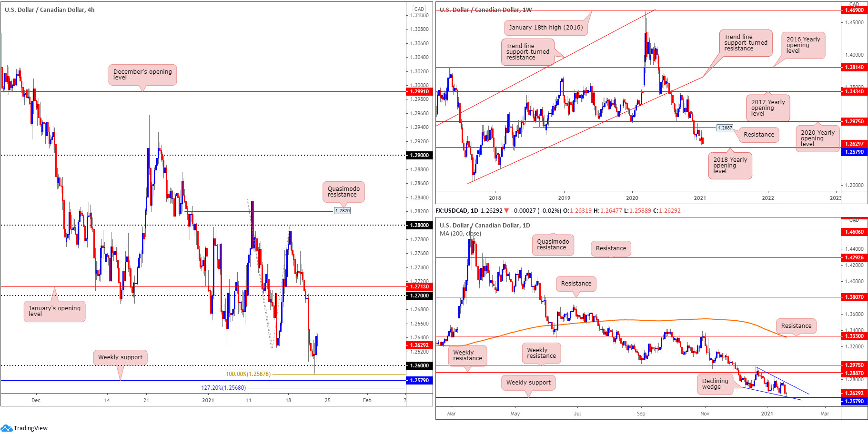
Task: Click the 1.33300 price label on daily chart
Action: tap(854, 336)
